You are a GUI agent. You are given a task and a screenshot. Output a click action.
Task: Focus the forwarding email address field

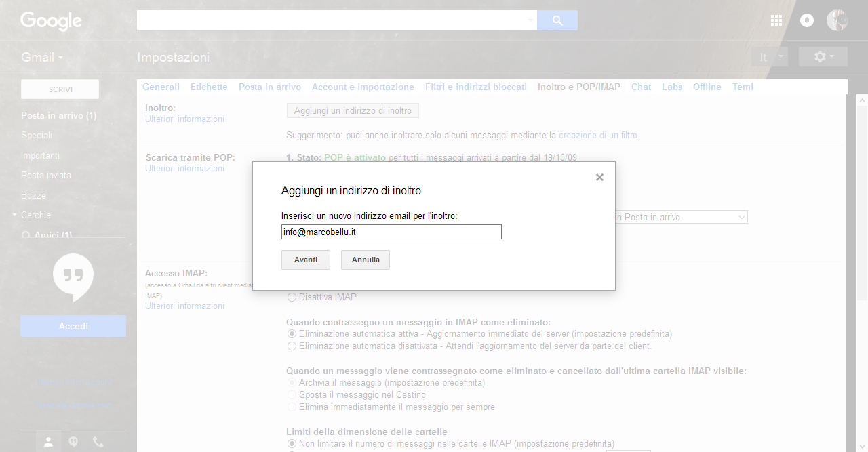pyautogui.click(x=391, y=232)
